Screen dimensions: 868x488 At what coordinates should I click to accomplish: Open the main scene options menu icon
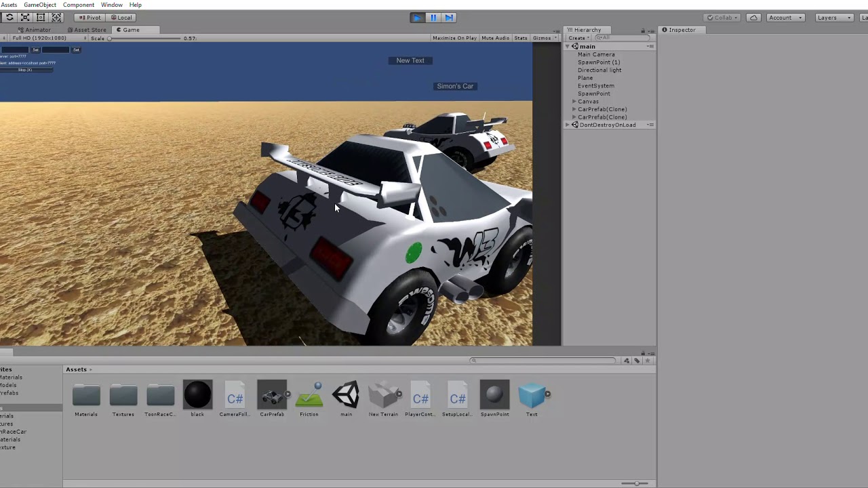pos(651,46)
